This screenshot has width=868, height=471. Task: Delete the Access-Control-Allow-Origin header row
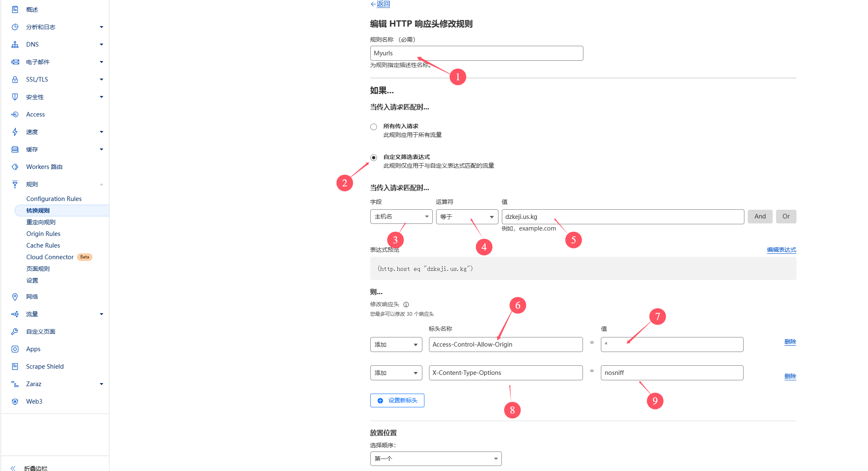(x=790, y=342)
